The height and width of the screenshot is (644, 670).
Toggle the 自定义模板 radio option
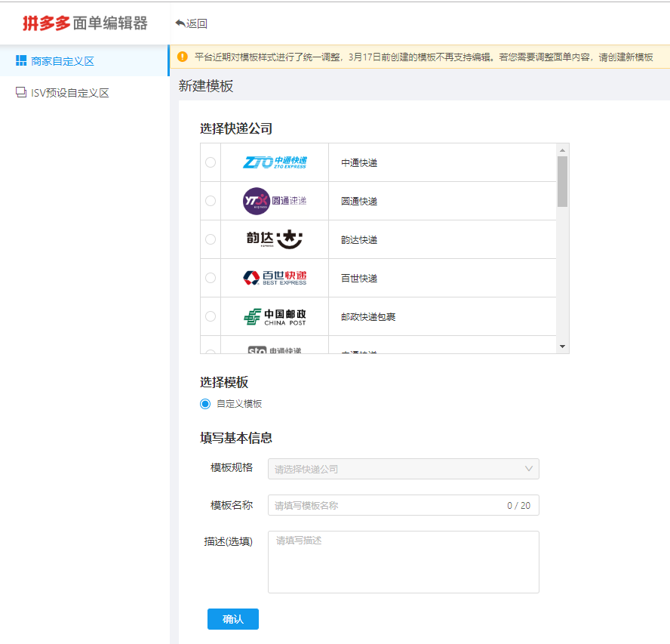point(205,404)
